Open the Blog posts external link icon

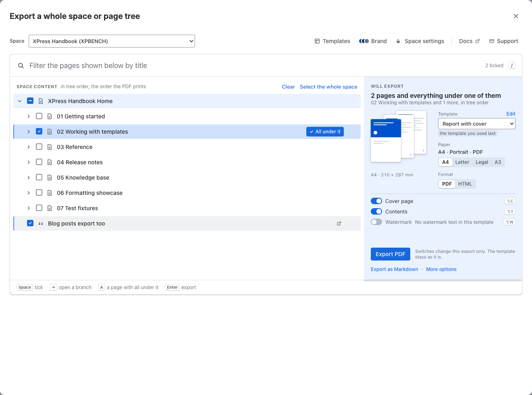tap(339, 223)
